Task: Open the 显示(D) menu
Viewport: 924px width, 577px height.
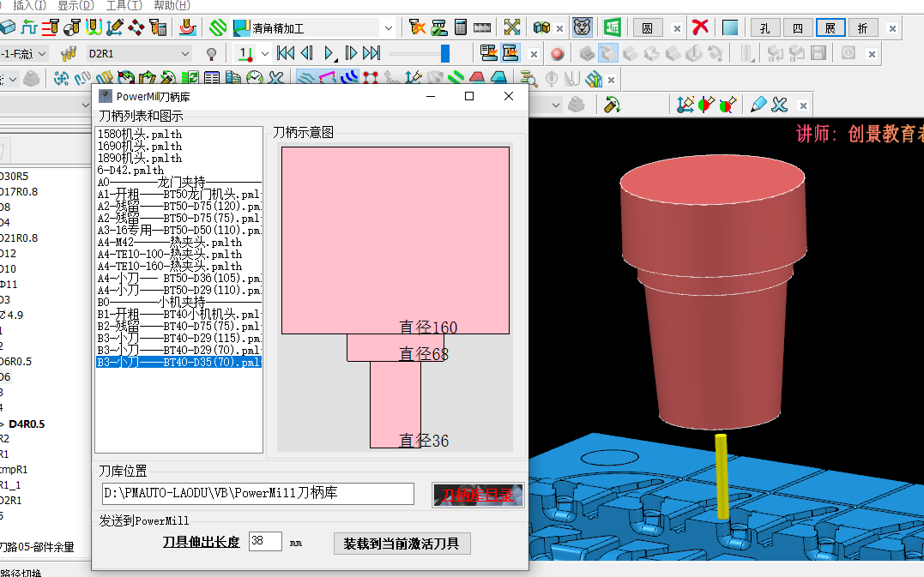Action: [x=75, y=5]
